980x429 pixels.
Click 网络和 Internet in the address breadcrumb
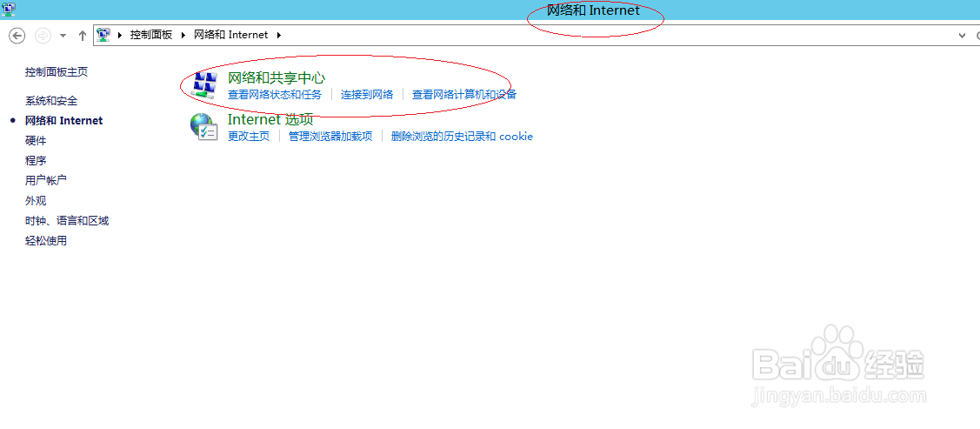[230, 35]
